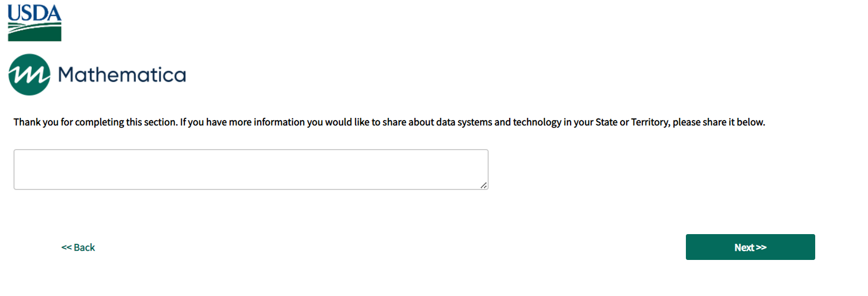Viewport: 868px width, 296px height.
Task: Focus the additional information text box
Action: pos(251,170)
